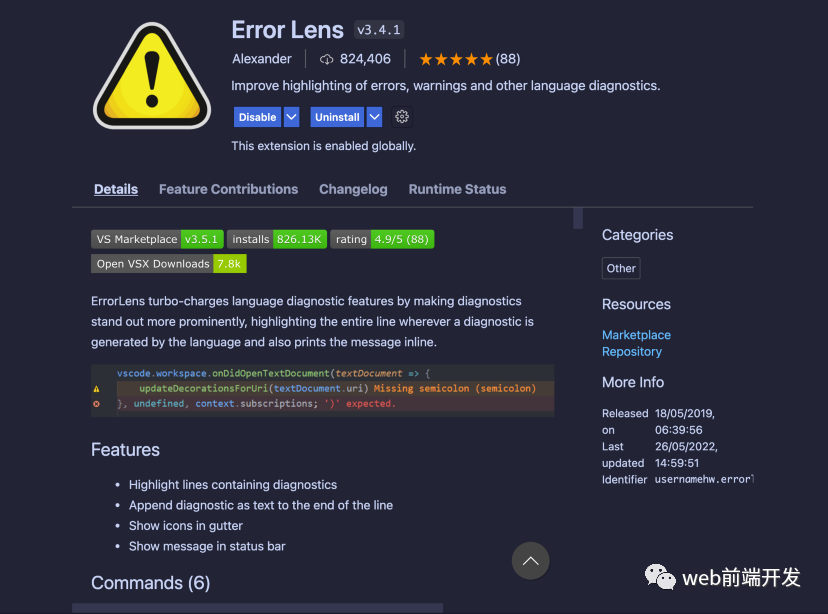Click the 824,406 install count
828x614 pixels.
point(365,59)
